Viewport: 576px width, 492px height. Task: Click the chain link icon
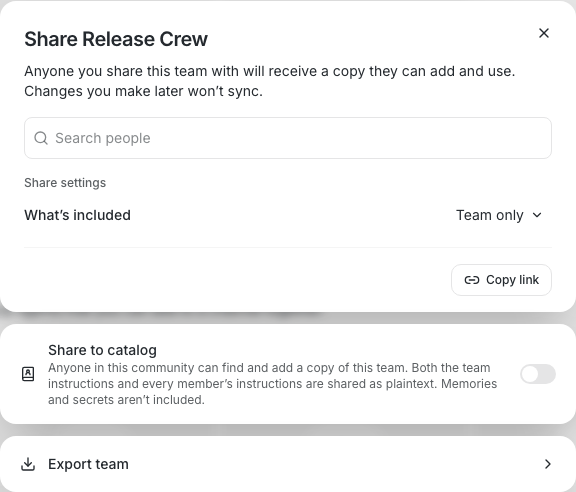click(x=472, y=280)
